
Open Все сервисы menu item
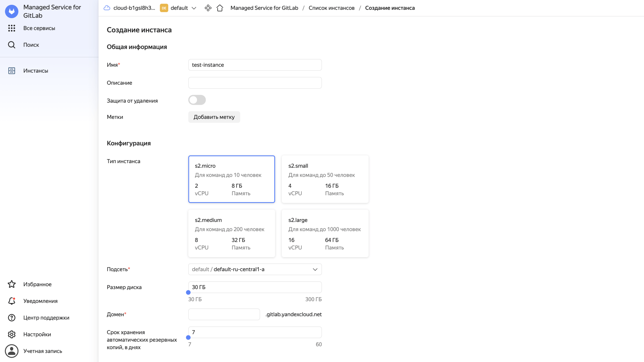coord(39,28)
